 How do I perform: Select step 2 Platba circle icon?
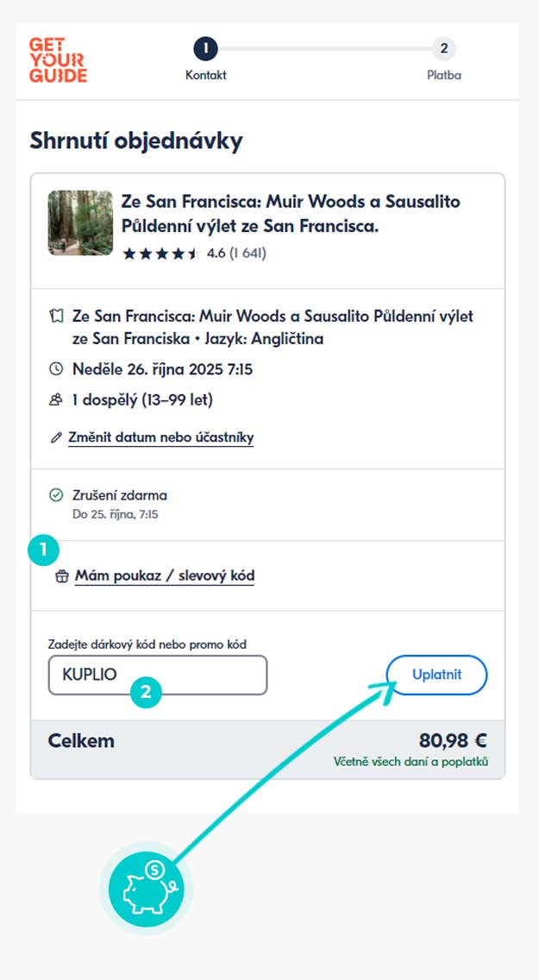click(445, 49)
